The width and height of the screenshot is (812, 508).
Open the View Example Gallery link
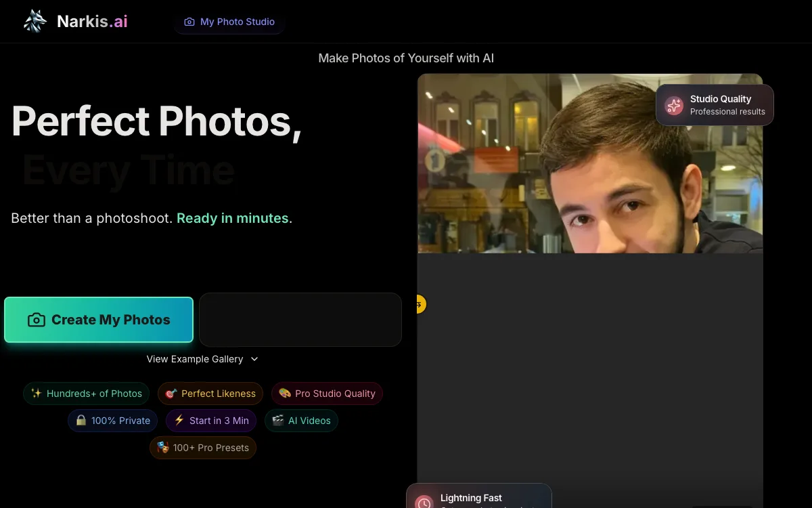tap(195, 359)
